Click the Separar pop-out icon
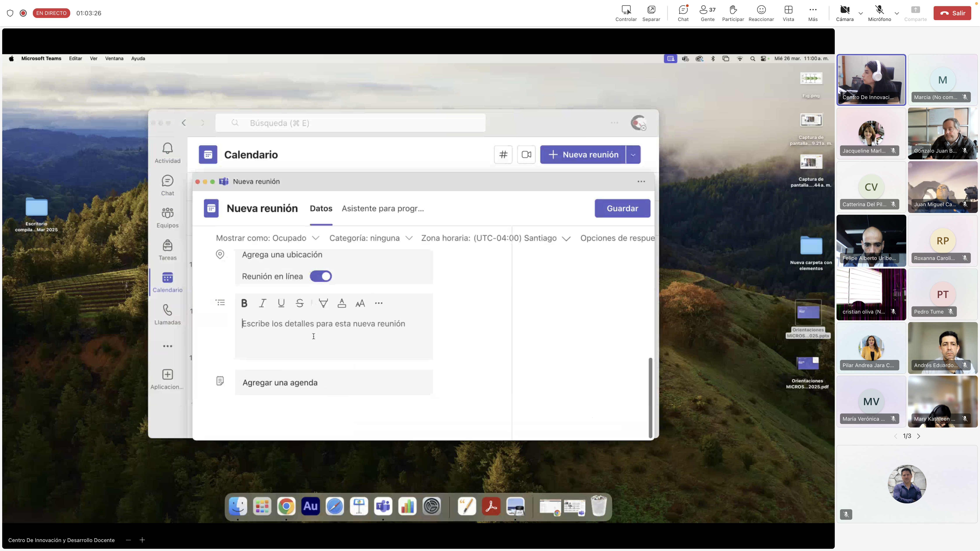980x551 pixels. 651,13
